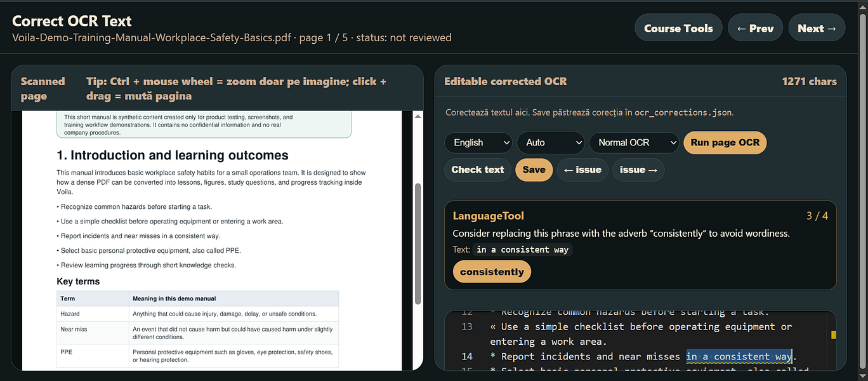Click the 'Key terms' heading on scanned page
868x381 pixels.
tap(78, 281)
